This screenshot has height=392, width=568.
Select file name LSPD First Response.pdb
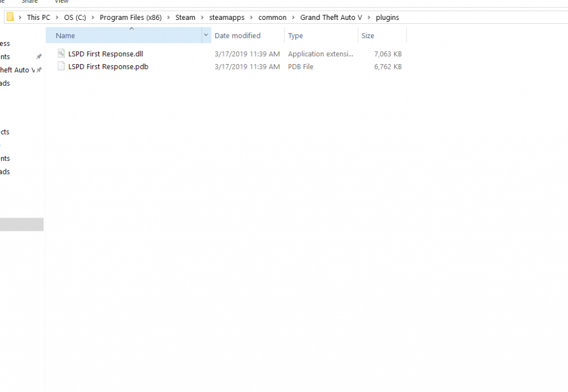108,66
